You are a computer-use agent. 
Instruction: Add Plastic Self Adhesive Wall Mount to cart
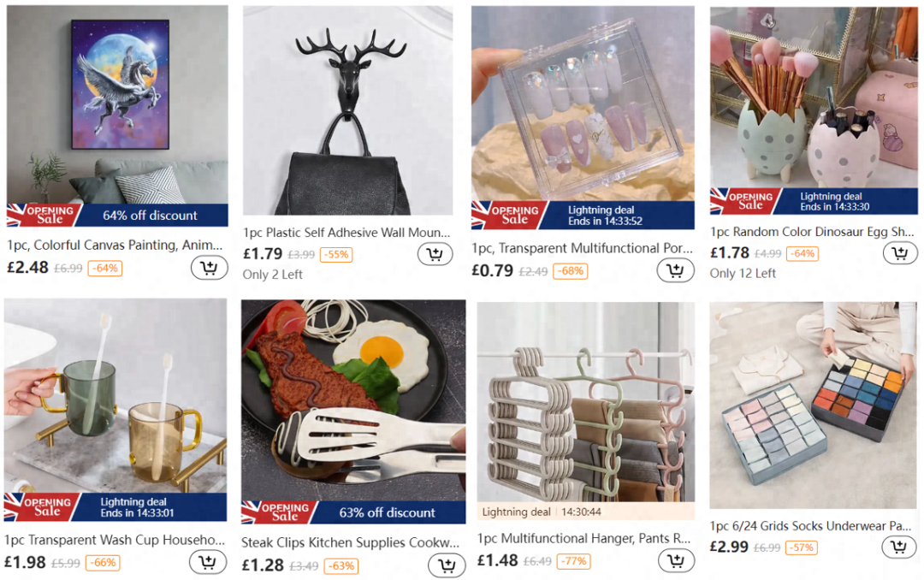[435, 254]
